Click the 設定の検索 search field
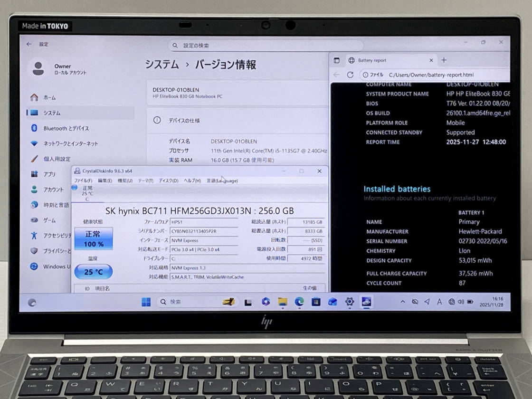 (266, 46)
